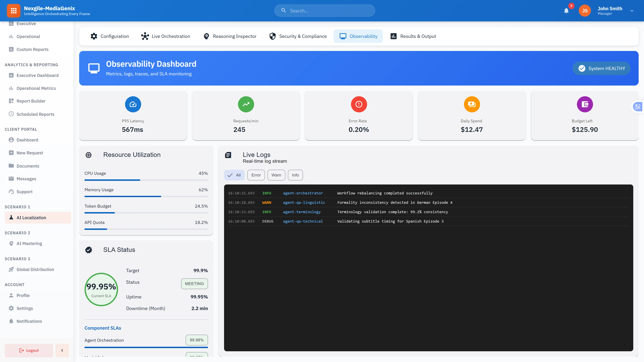Click the Logout button
The width and height of the screenshot is (644, 362).
coord(29,350)
